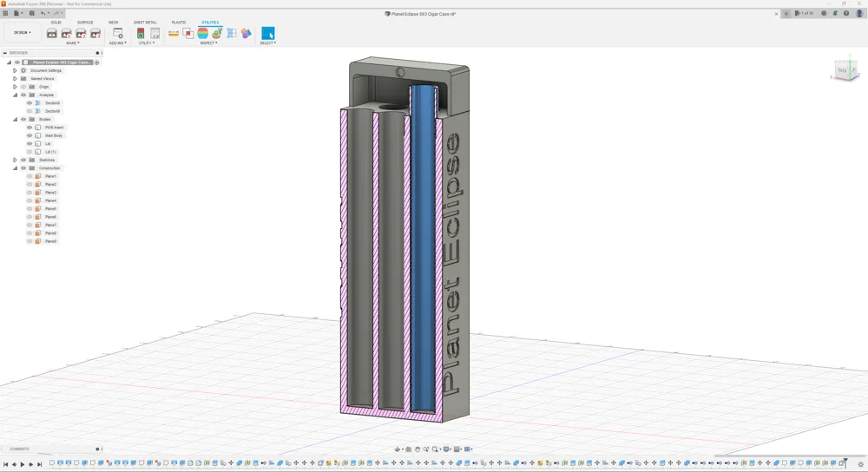Image resolution: width=868 pixels, height=472 pixels.
Task: Select the Plane9 tree item
Action: click(50, 241)
